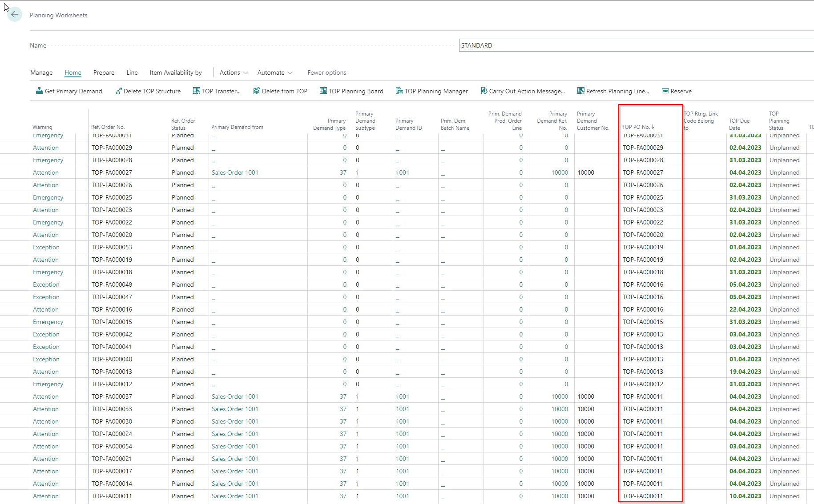The width and height of the screenshot is (814, 504).
Task: Open the TOP Planning Manager icon
Action: pos(399,91)
